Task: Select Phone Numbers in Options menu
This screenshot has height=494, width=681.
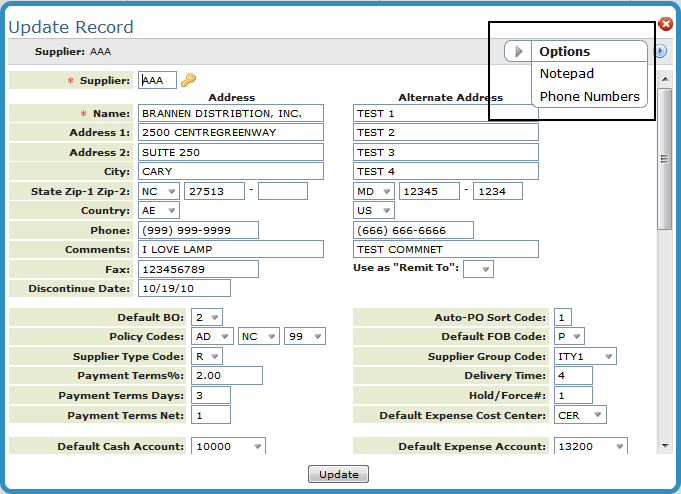Action: 589,97
